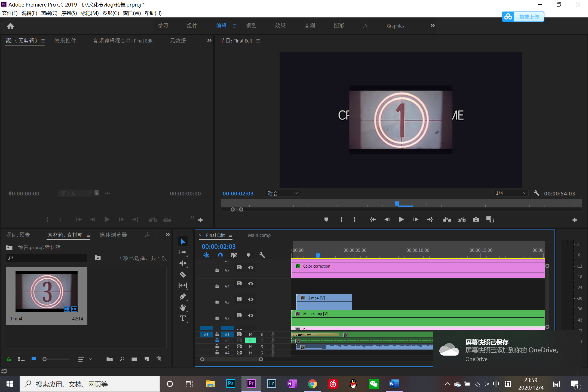Select the Pen tool
The width and height of the screenshot is (588, 392).
coord(183,296)
